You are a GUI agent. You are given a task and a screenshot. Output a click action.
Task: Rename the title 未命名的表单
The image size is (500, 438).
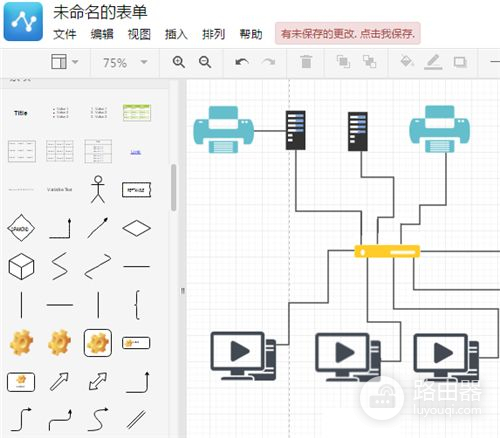point(100,12)
